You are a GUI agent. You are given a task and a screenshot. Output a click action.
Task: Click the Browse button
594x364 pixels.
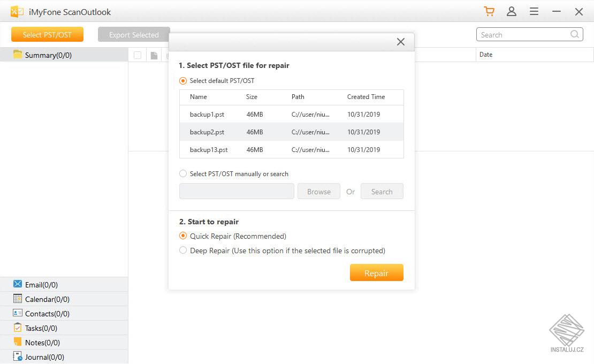pos(318,191)
